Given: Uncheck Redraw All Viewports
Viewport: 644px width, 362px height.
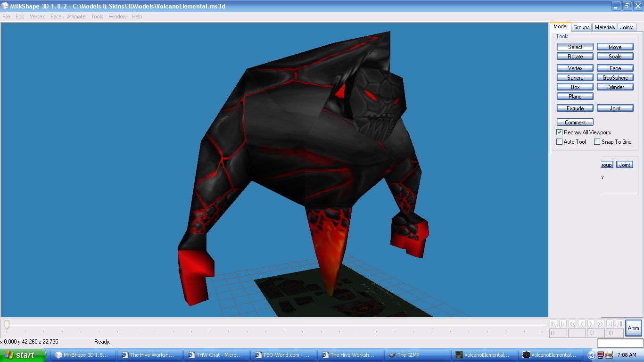Looking at the screenshot, I should pos(560,132).
